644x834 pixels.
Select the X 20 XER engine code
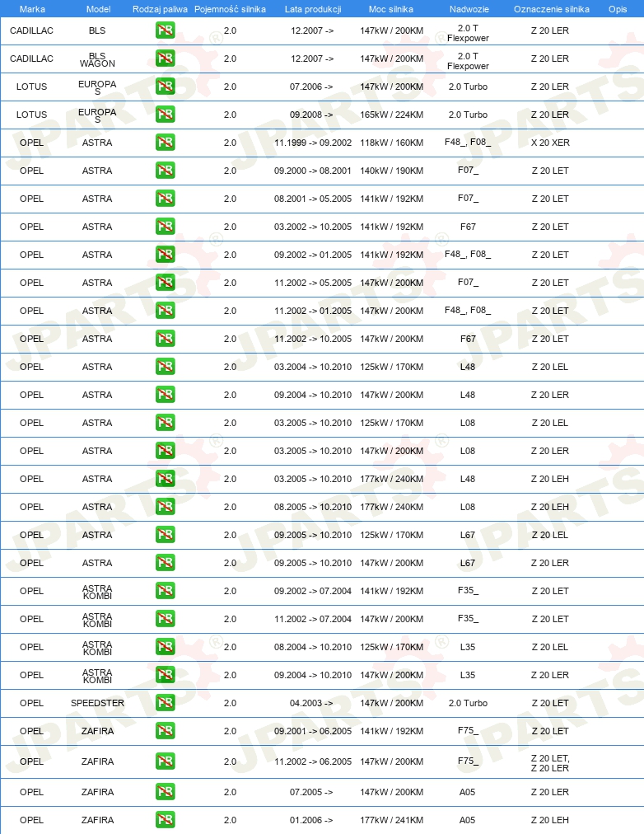pos(550,143)
